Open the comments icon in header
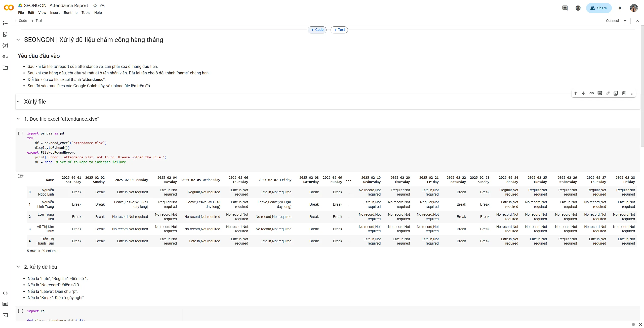The height and width of the screenshot is (328, 644). pyautogui.click(x=565, y=8)
